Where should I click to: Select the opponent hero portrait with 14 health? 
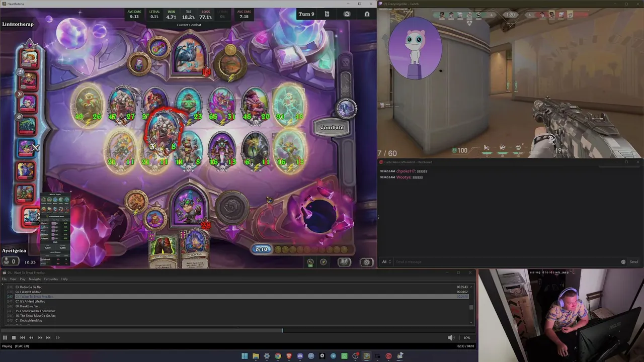(190, 55)
